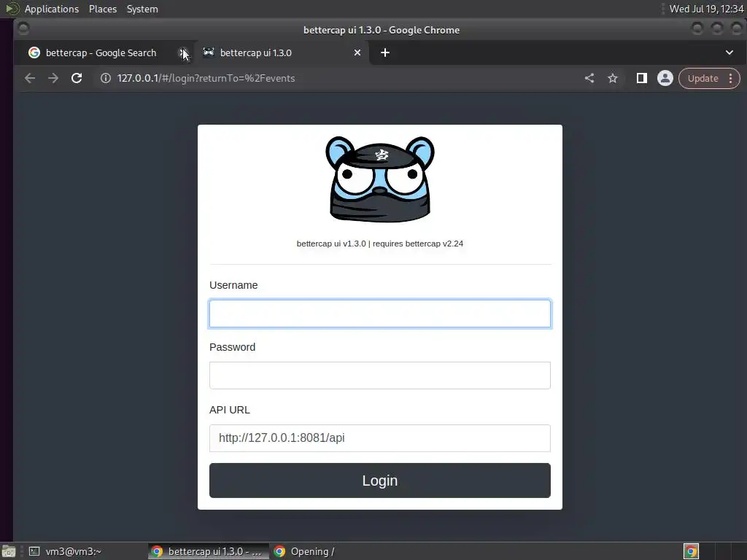The image size is (747, 560).
Task: Close the bettercap - Google Search tab
Action: [x=182, y=52]
